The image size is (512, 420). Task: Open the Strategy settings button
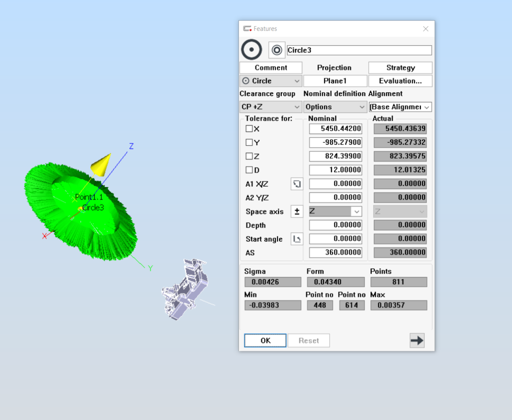point(400,67)
